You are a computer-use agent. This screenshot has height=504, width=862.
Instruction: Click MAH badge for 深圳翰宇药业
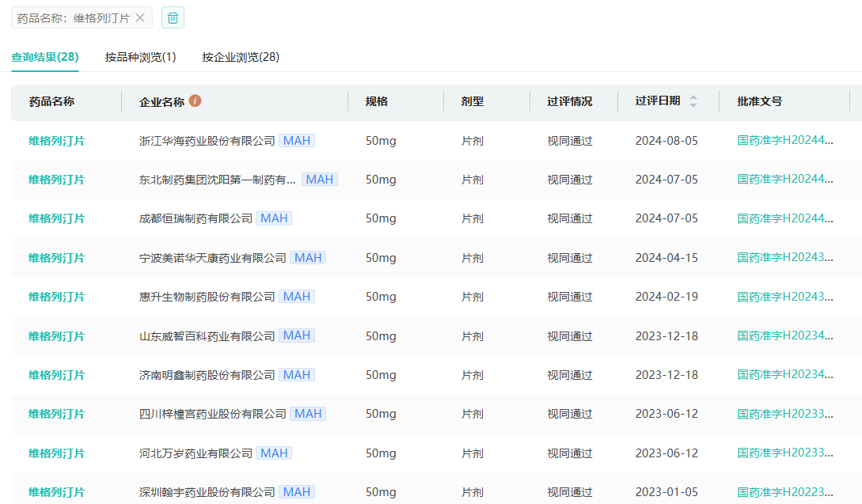point(297,492)
